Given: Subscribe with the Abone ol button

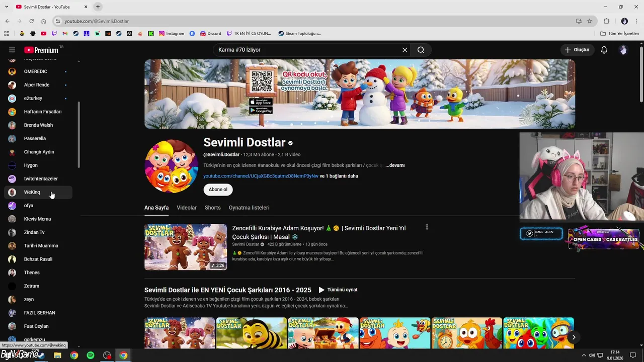Looking at the screenshot, I should 218,190.
